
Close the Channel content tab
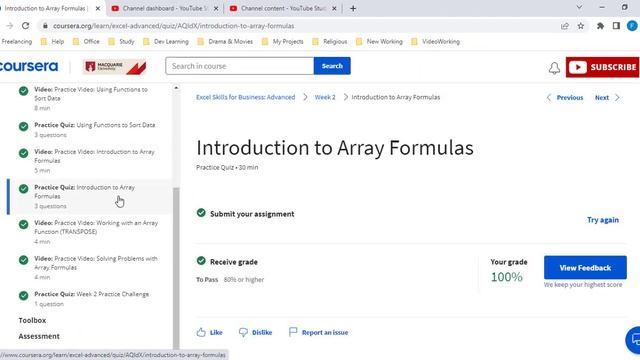pos(334,8)
